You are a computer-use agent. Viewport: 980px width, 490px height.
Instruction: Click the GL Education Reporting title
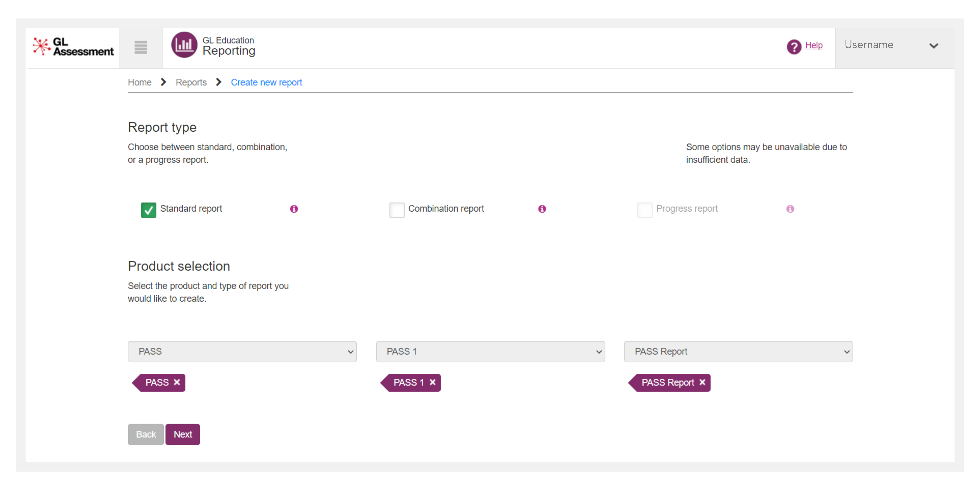229,46
